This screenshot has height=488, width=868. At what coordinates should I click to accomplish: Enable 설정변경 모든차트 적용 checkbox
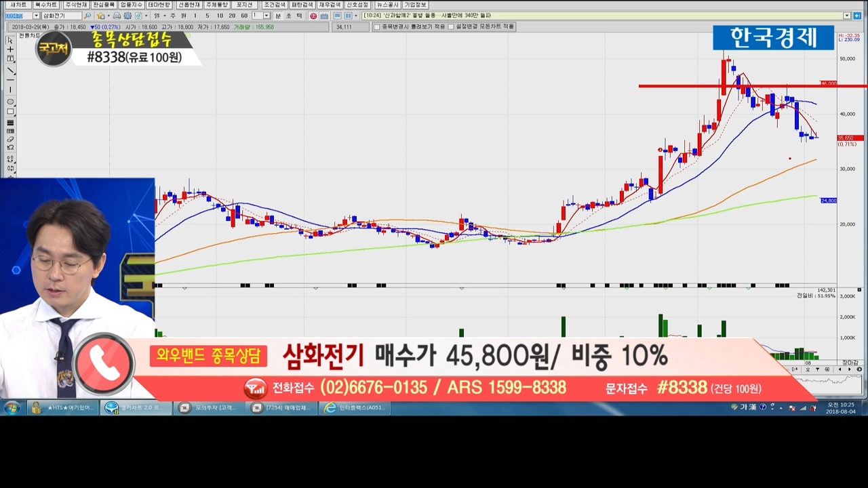click(x=451, y=27)
